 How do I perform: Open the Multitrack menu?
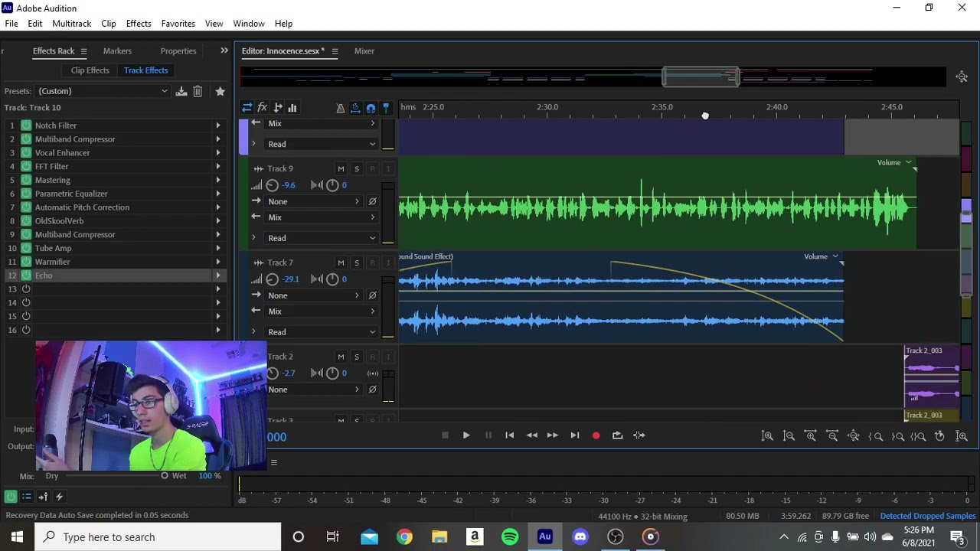coord(71,24)
